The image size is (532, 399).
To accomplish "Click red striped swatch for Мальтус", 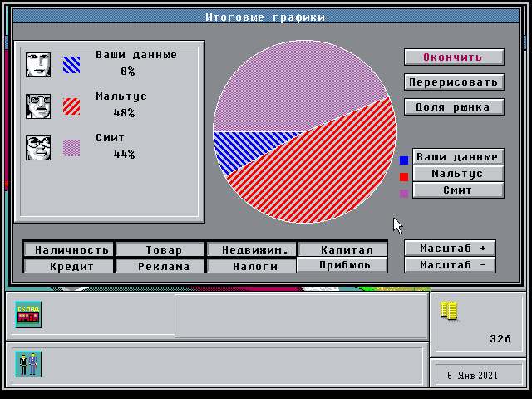I will pos(71,106).
